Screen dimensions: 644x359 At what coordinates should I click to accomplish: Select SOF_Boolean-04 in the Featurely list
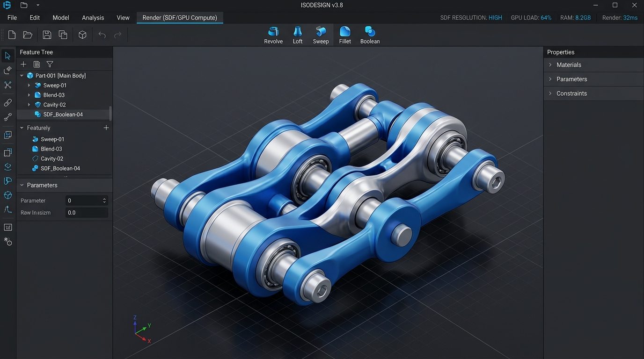60,168
